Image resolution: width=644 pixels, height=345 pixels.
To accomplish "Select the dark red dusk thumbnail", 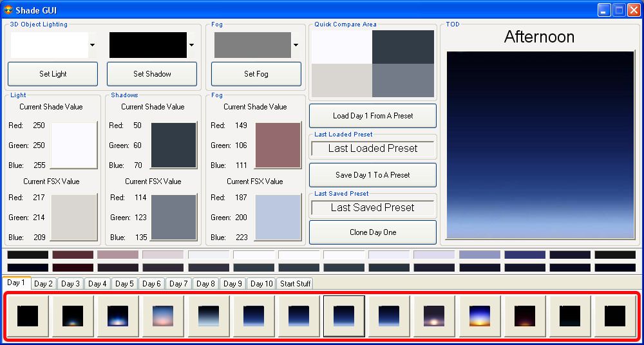I will (x=525, y=316).
